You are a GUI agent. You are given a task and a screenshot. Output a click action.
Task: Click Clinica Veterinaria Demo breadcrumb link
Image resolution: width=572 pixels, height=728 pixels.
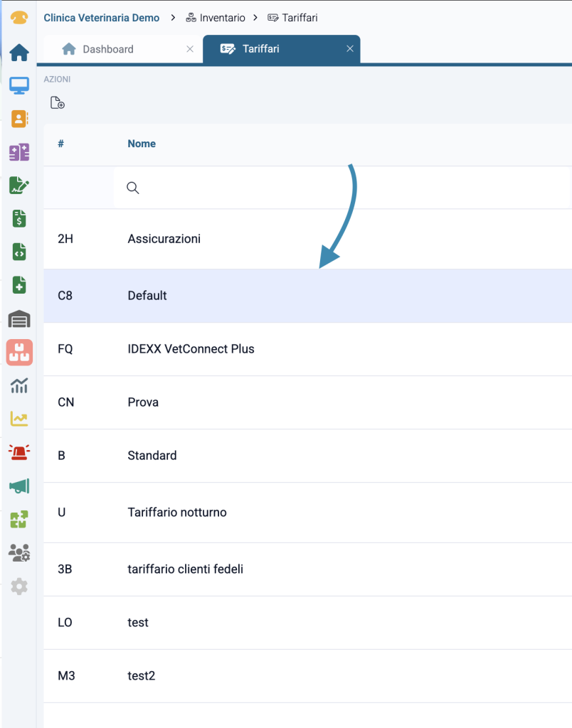(102, 18)
